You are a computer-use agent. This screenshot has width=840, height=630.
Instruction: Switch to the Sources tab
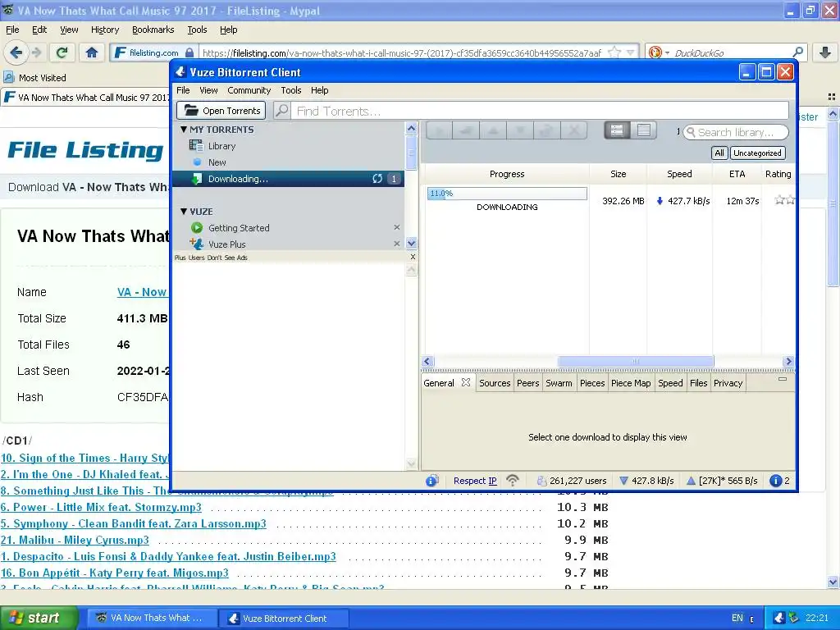pyautogui.click(x=495, y=383)
